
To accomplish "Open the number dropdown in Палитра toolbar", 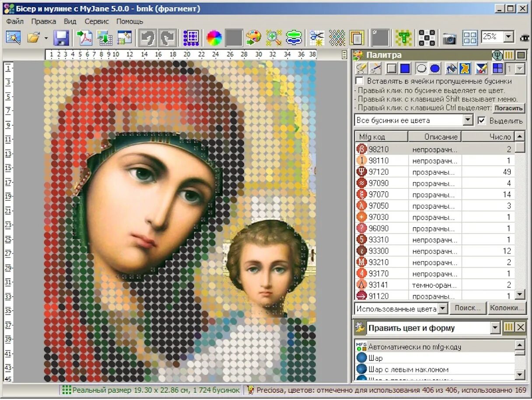I will click(519, 68).
